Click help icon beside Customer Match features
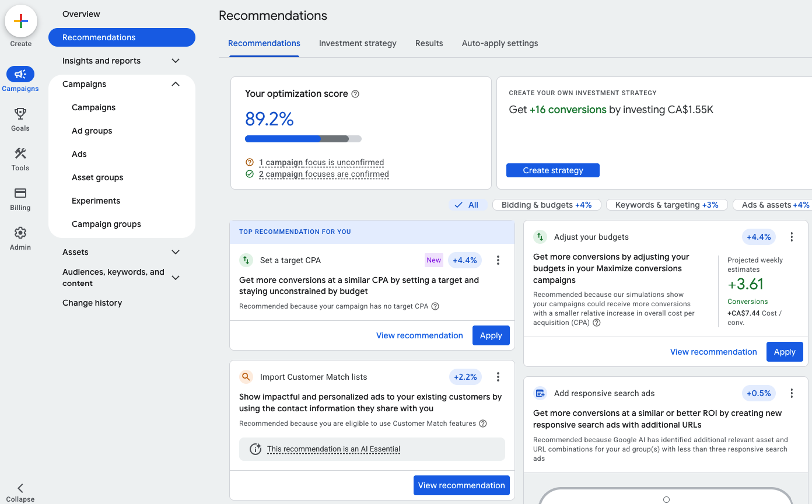This screenshot has width=812, height=504. [x=483, y=423]
